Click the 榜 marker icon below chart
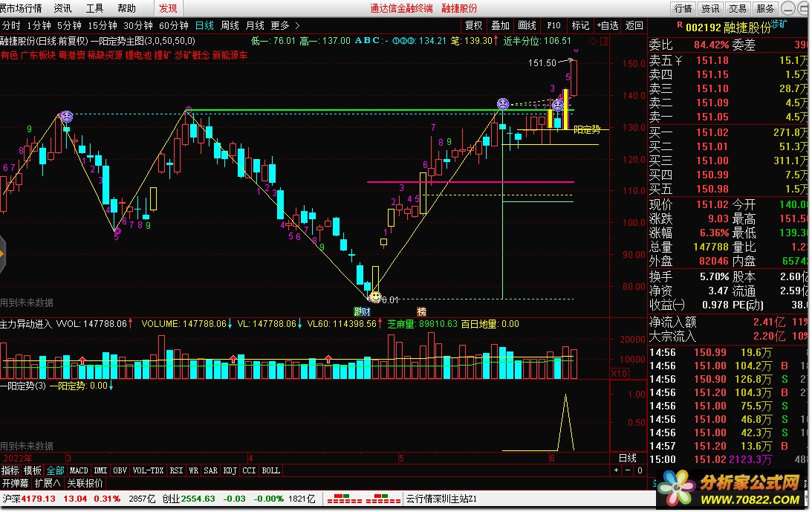This screenshot has height=512, width=812. [x=421, y=311]
